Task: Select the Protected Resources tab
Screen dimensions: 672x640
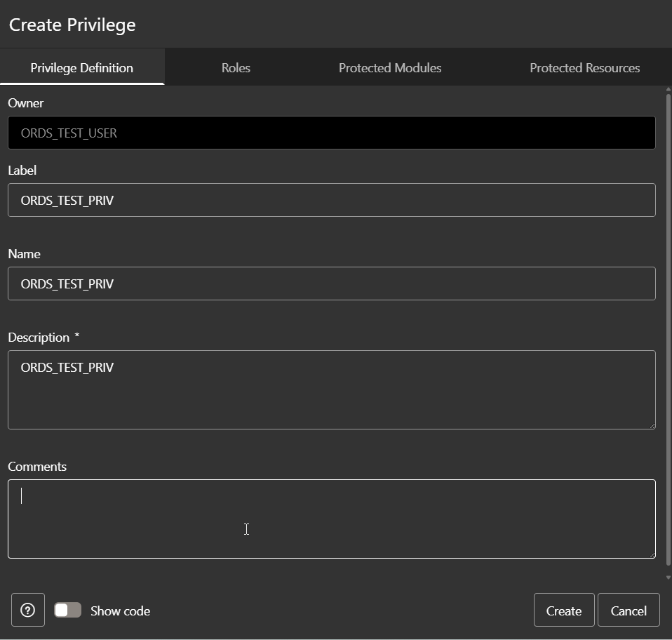Action: pyautogui.click(x=584, y=67)
